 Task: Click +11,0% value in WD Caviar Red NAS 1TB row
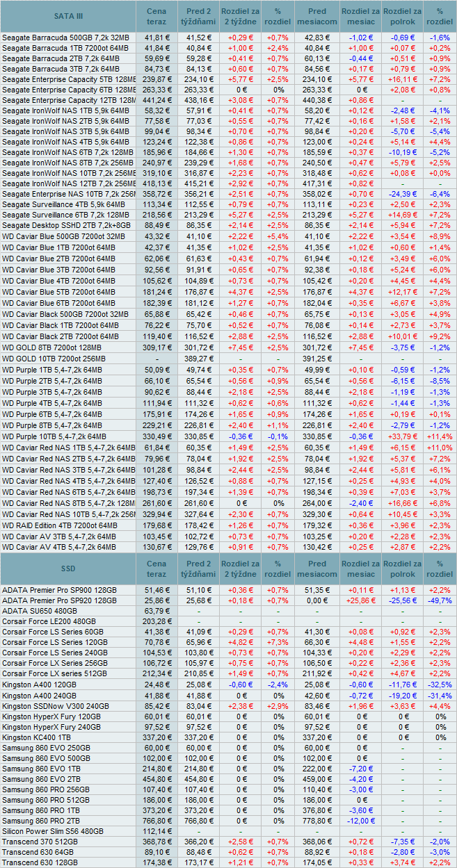click(x=440, y=448)
